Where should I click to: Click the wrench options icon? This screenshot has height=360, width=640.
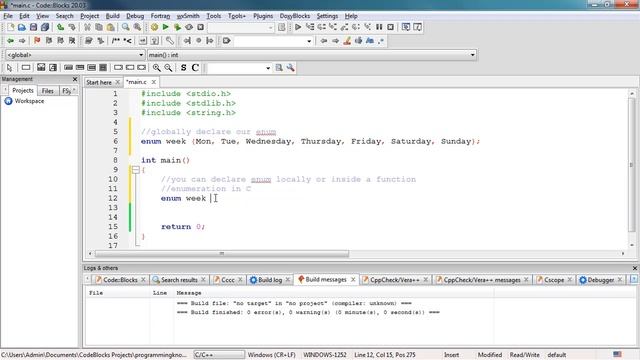coord(291,68)
